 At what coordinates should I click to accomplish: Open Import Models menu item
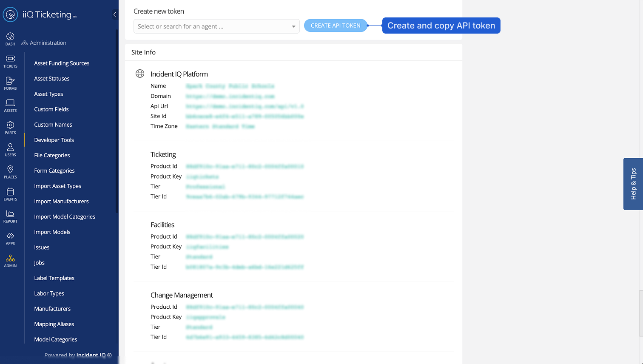pyautogui.click(x=52, y=232)
